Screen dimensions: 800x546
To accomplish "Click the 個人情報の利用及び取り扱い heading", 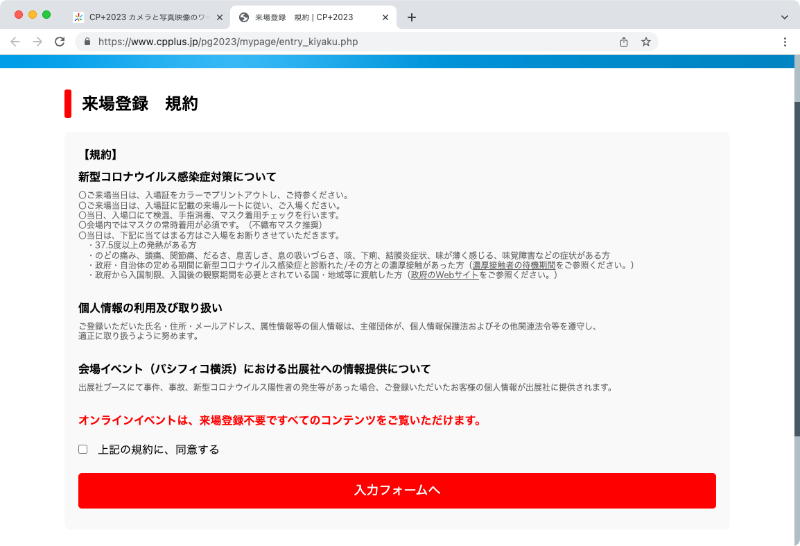I will (x=150, y=308).
